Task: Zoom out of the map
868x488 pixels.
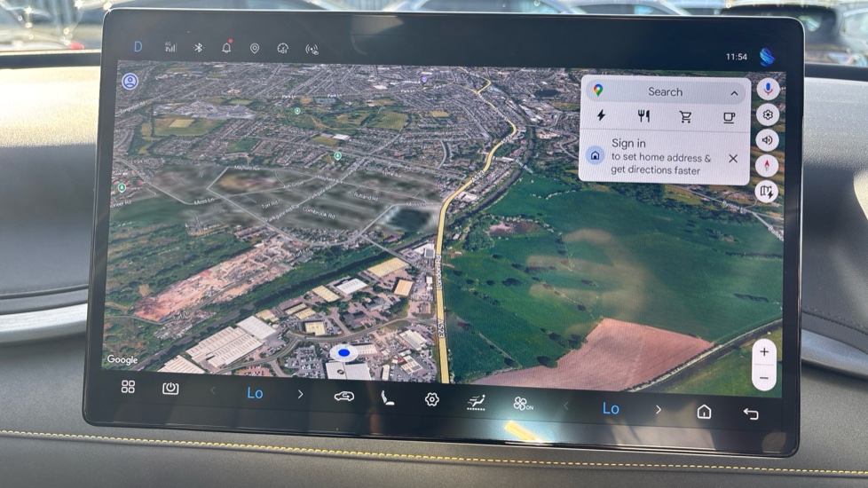Action: 764,378
